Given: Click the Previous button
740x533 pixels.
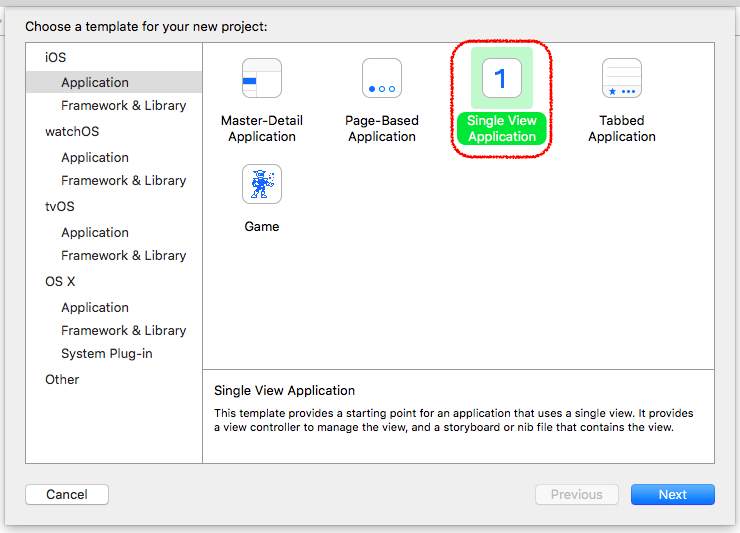Looking at the screenshot, I should pos(577,494).
